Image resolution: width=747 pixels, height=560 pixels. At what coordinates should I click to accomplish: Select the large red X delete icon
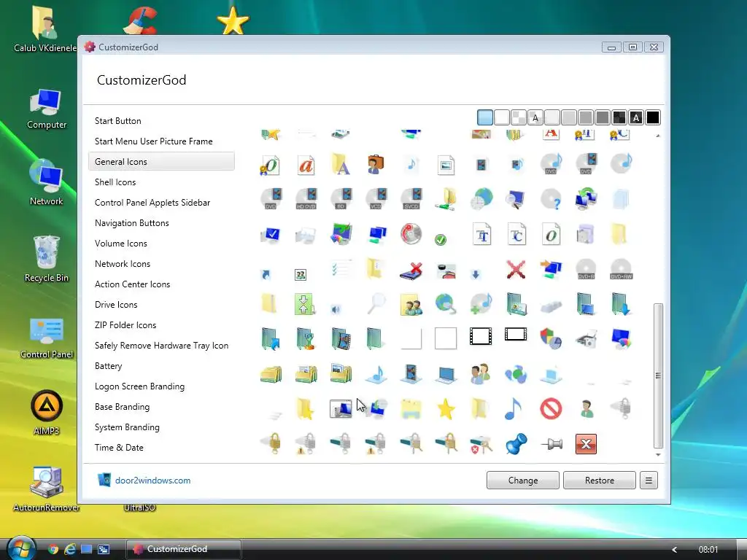[516, 270]
